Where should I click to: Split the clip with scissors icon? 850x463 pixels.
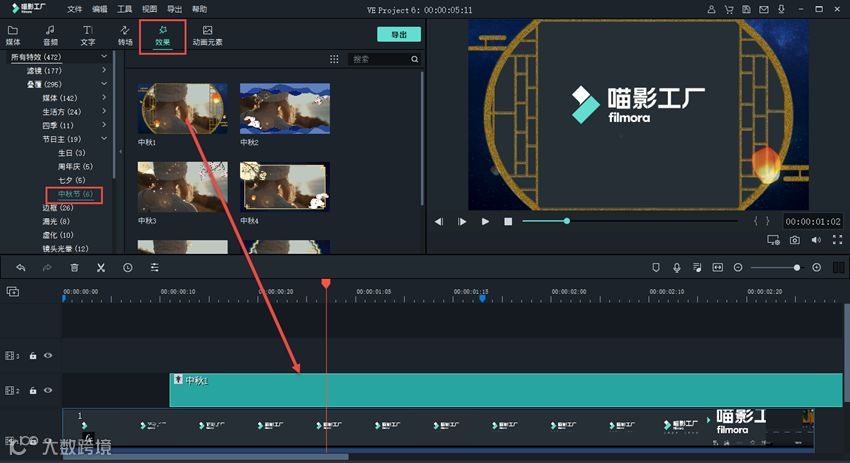[101, 267]
